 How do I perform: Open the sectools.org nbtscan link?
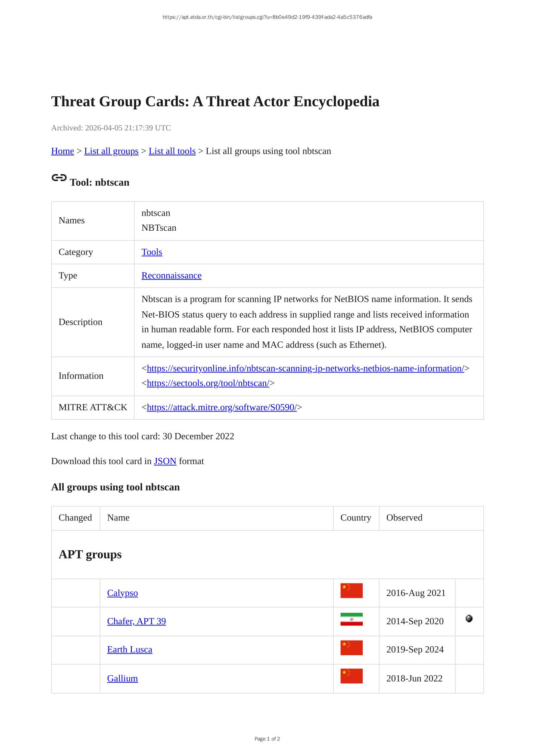pyautogui.click(x=208, y=383)
